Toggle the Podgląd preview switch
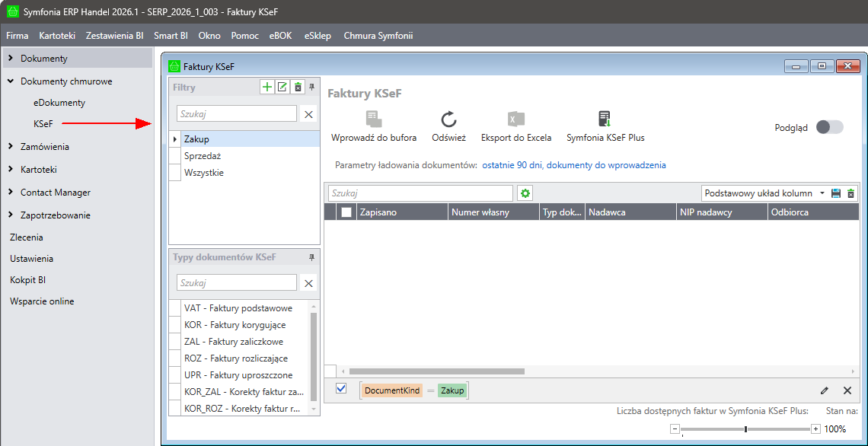This screenshot has width=868, height=446. click(829, 127)
